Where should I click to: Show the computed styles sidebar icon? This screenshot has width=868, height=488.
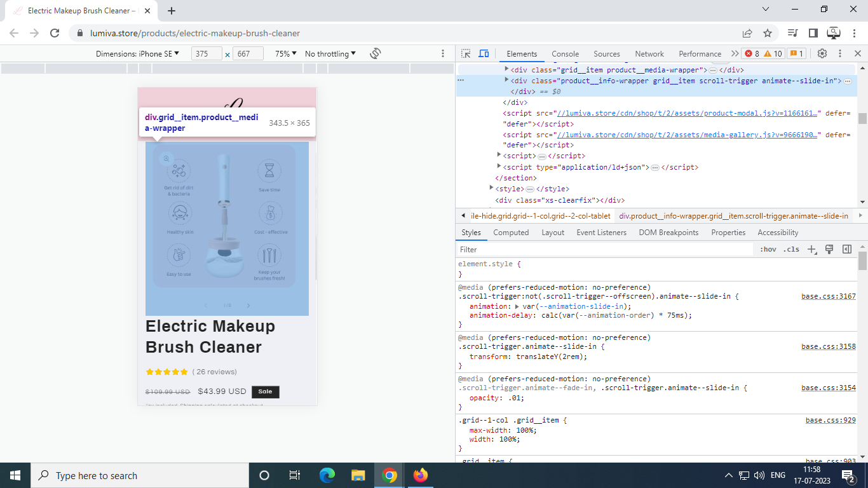[x=846, y=250]
